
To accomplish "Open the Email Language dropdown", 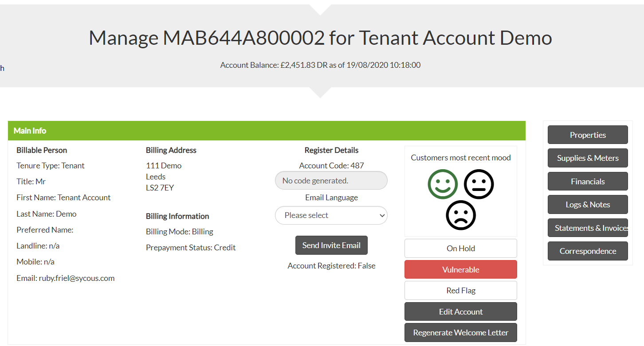I will 331,215.
